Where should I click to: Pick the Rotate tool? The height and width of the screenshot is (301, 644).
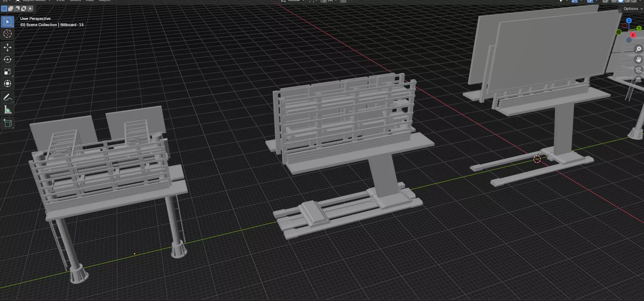[x=8, y=59]
